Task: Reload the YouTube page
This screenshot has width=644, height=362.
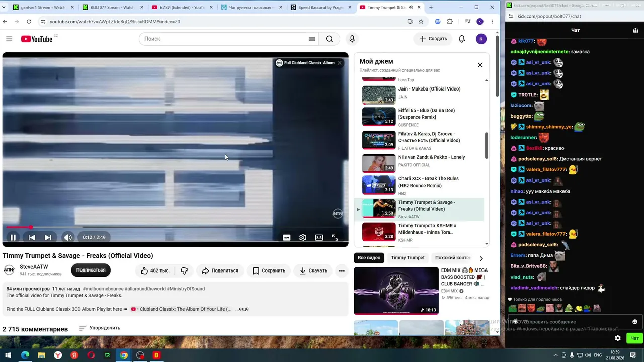Action: click(x=29, y=22)
